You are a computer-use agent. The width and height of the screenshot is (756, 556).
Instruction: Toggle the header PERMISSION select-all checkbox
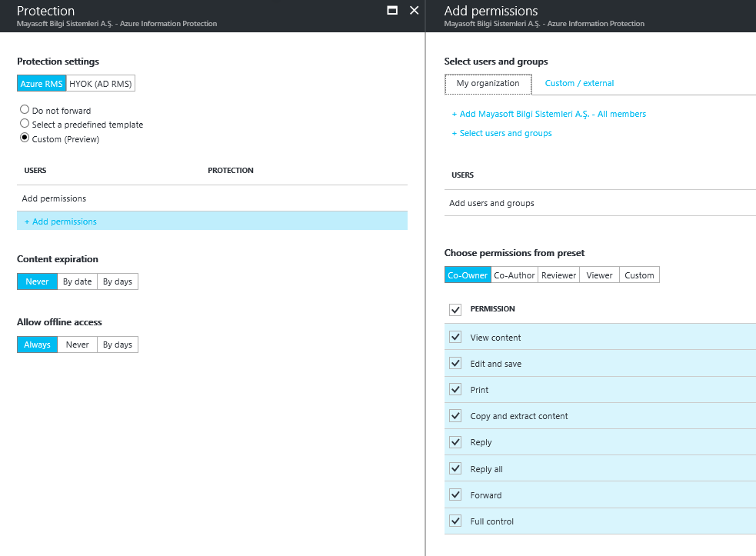pos(455,310)
